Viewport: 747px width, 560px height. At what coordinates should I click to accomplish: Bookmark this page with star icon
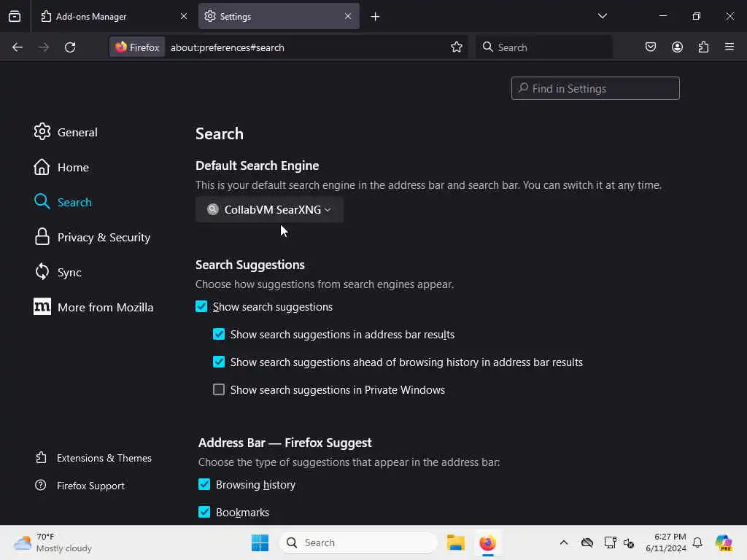coord(457,47)
